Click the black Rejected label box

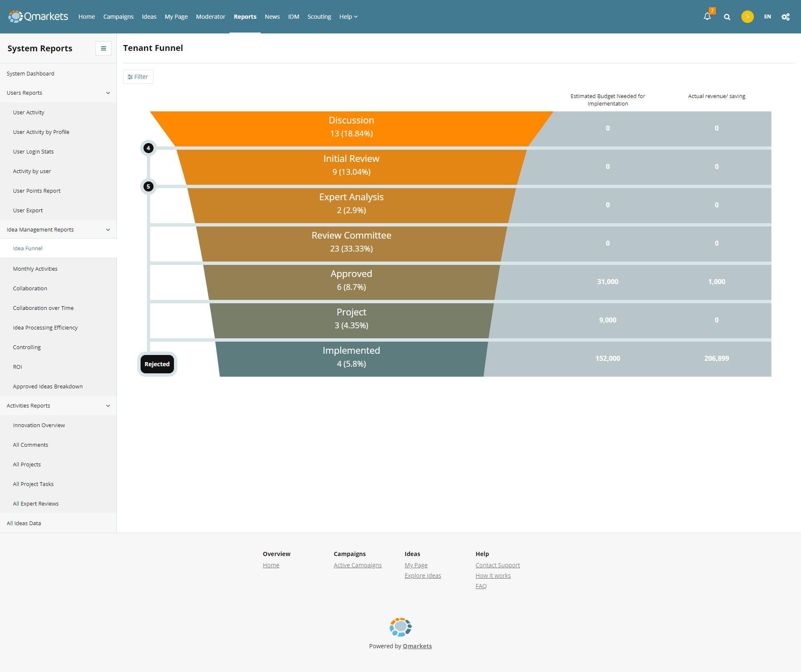coord(157,364)
